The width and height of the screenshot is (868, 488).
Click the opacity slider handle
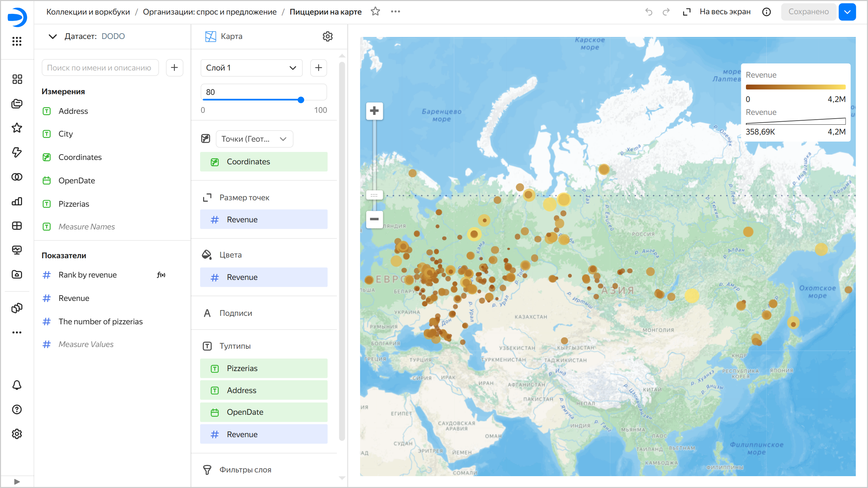(301, 100)
